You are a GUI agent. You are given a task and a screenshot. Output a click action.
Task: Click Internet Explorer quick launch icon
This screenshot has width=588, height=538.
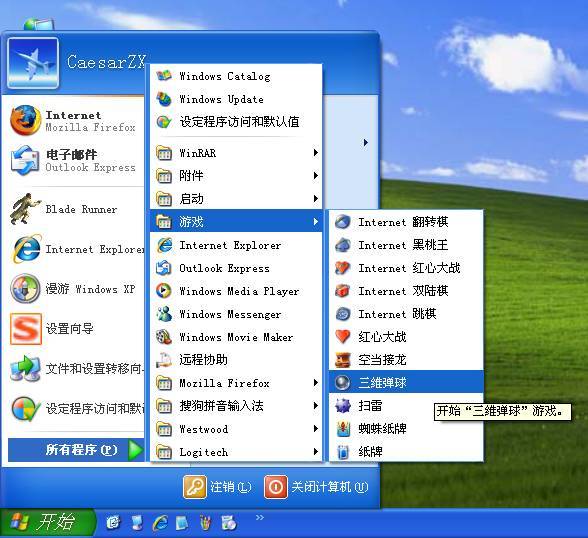click(160, 523)
